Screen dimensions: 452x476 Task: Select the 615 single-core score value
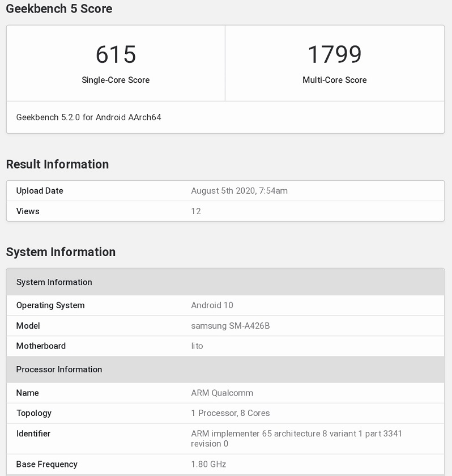[x=116, y=54]
